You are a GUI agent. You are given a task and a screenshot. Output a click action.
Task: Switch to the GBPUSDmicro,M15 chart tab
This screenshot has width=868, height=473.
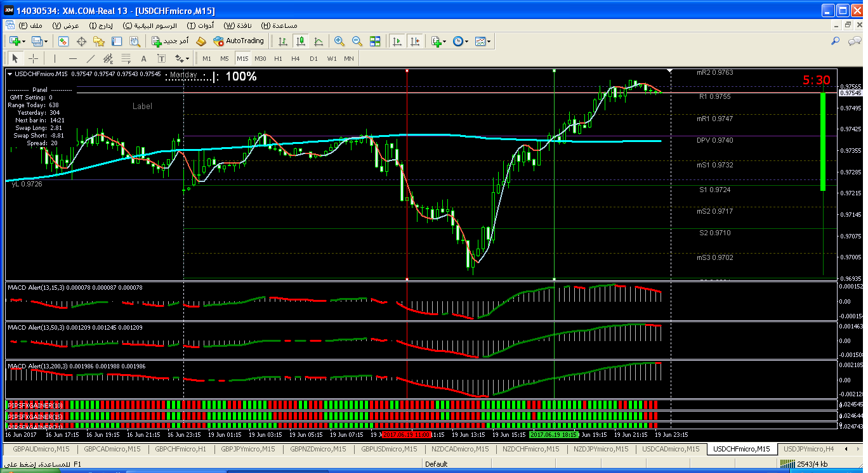[x=389, y=449]
